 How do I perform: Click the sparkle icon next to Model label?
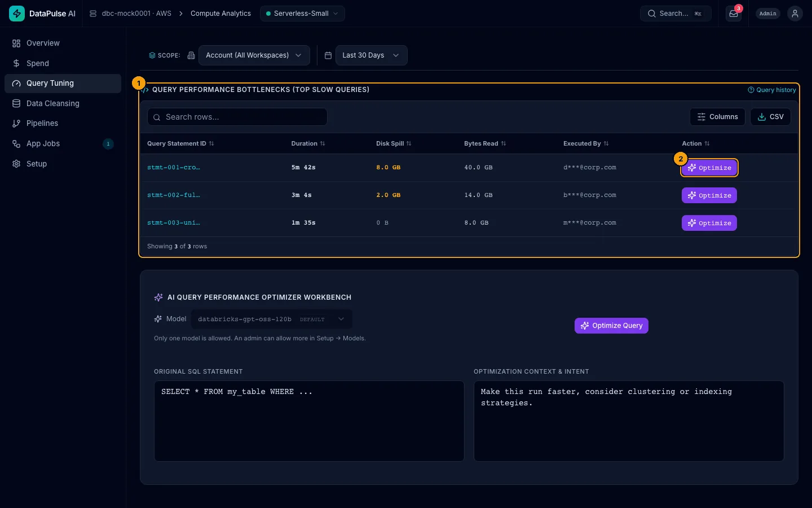[158, 319]
